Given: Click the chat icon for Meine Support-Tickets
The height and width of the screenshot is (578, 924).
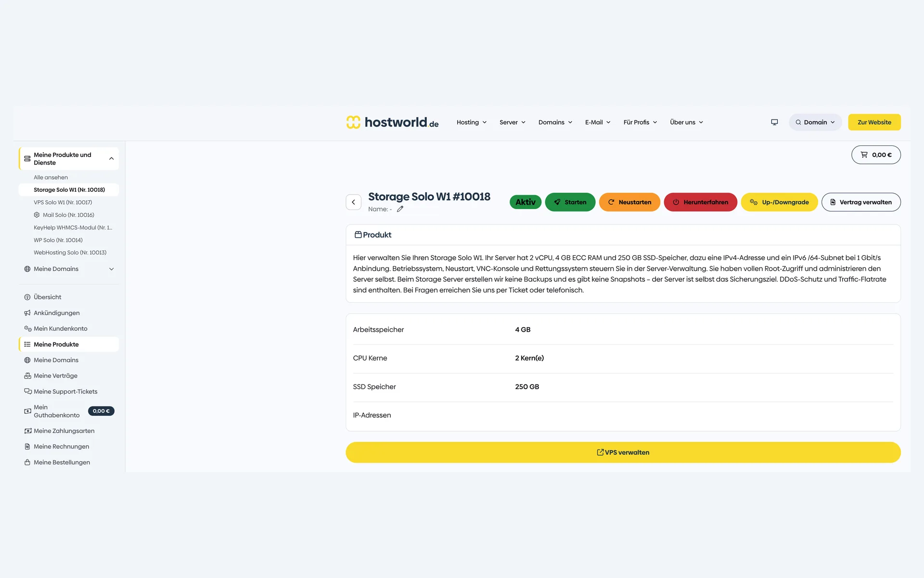Looking at the screenshot, I should [28, 392].
